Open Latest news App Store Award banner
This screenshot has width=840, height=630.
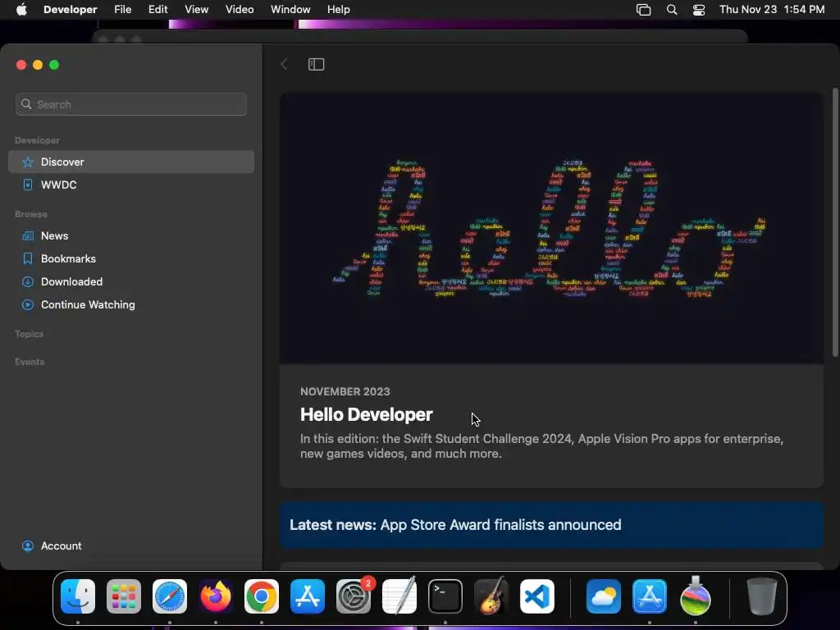(x=551, y=525)
